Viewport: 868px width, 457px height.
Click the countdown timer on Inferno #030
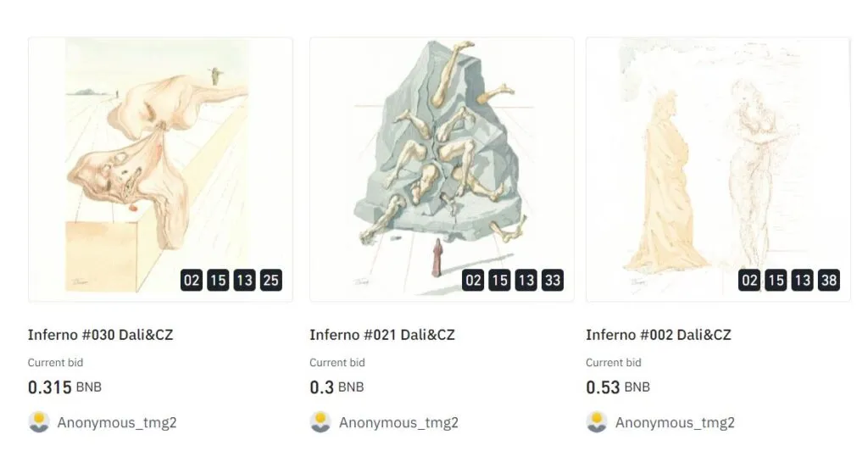[231, 281]
